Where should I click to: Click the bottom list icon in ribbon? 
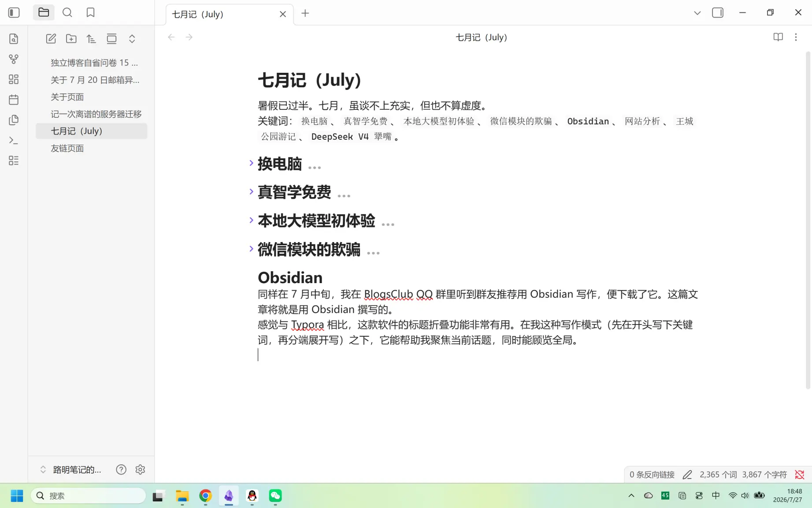point(14,161)
